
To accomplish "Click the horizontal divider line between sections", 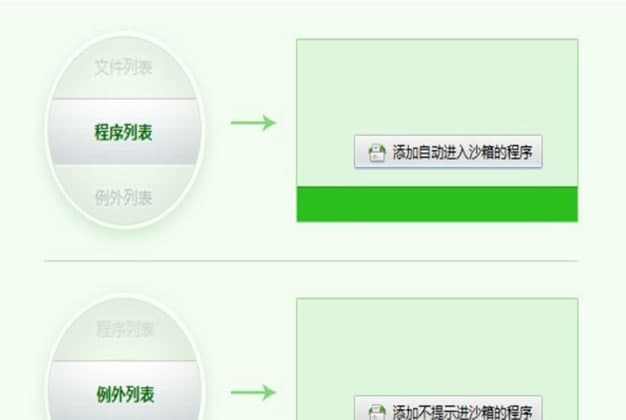I will pyautogui.click(x=311, y=261).
